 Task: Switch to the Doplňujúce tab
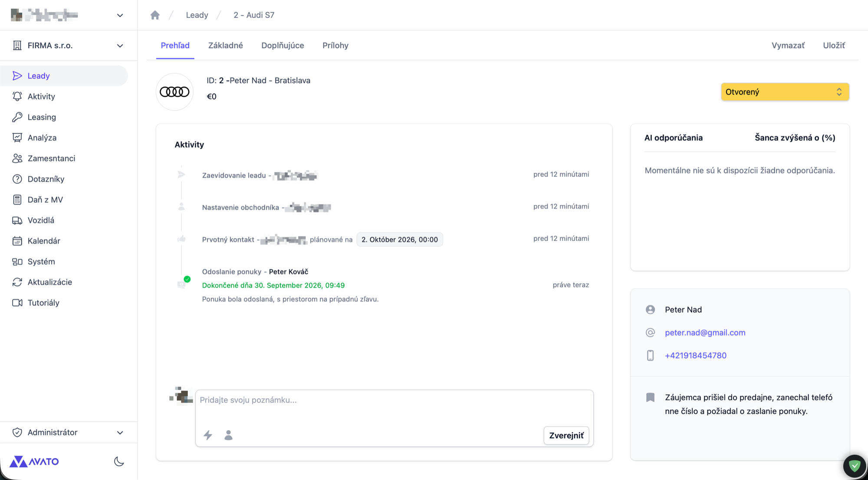coord(283,46)
